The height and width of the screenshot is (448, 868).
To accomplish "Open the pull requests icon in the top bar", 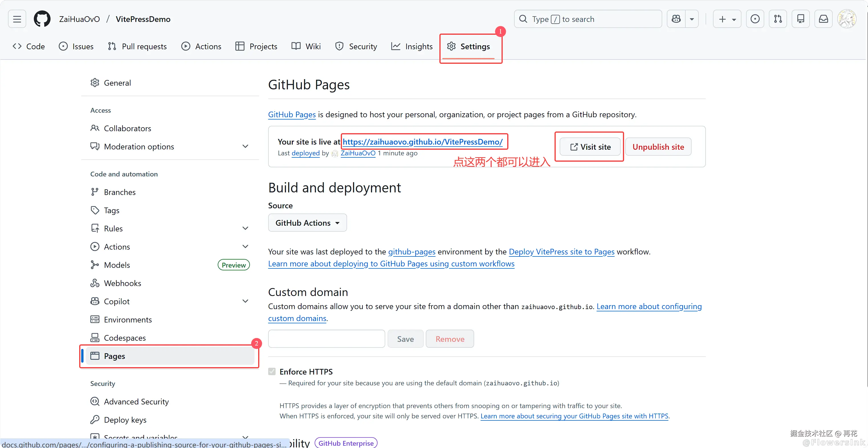I will [778, 19].
